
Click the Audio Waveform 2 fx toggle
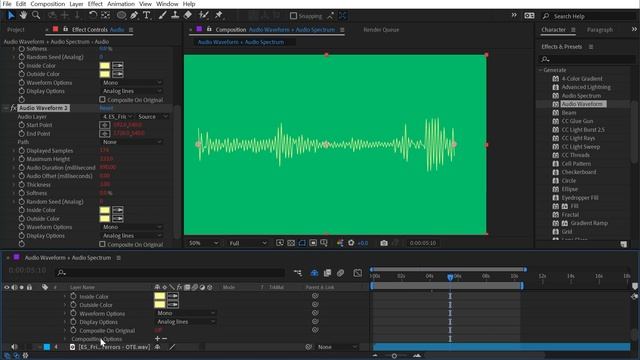click(13, 108)
